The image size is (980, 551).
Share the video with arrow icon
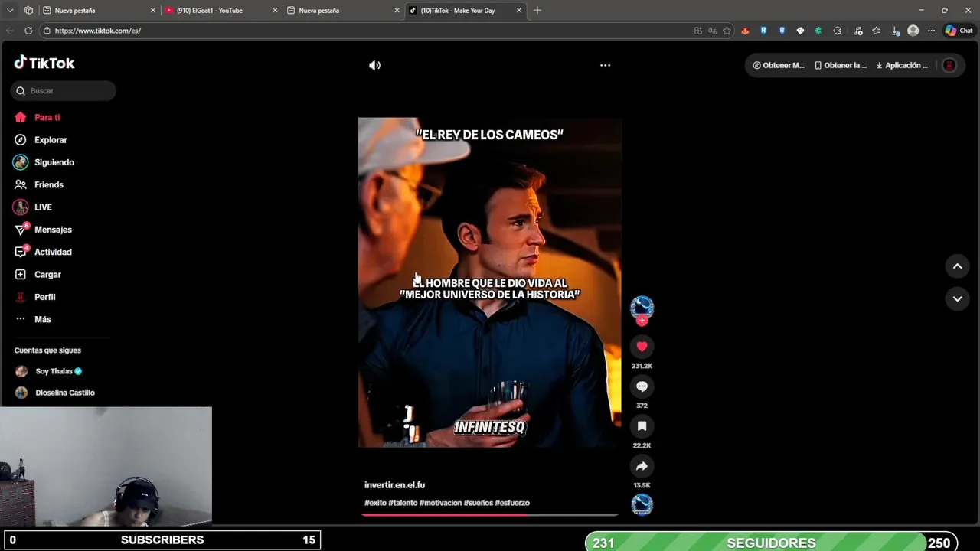point(642,466)
